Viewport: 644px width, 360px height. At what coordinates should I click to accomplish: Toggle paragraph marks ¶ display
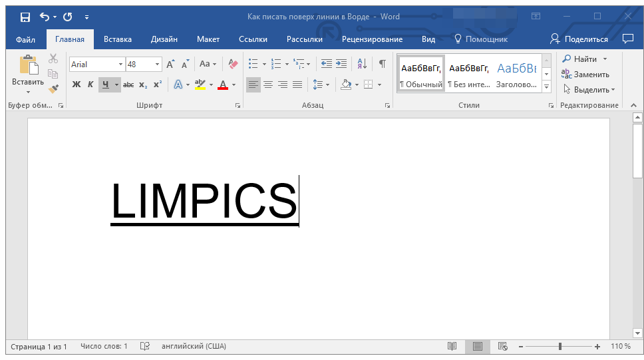pyautogui.click(x=382, y=64)
